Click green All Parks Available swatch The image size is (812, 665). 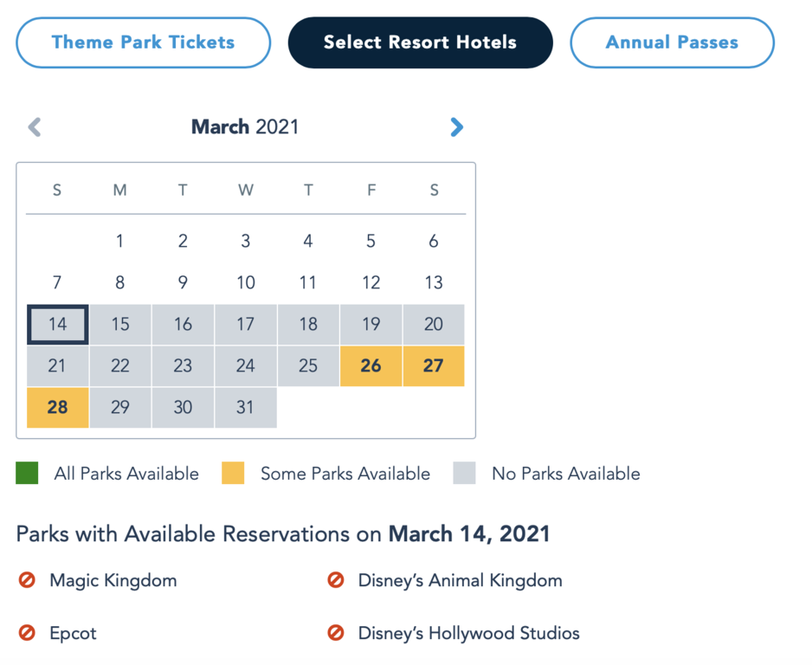pyautogui.click(x=27, y=473)
